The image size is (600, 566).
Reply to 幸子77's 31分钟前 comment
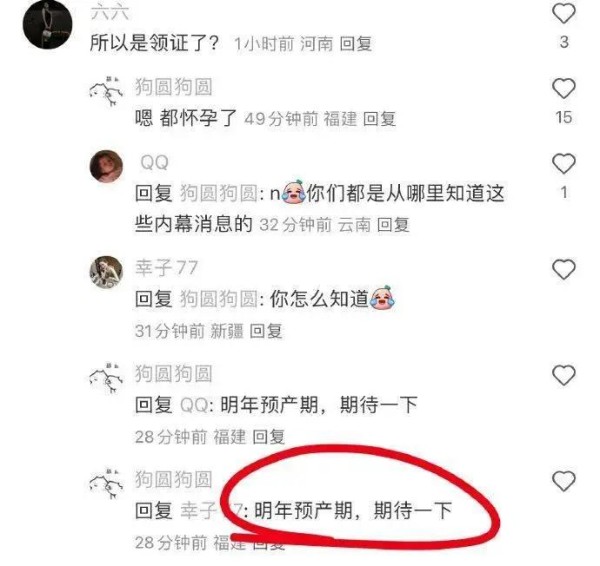point(266,331)
